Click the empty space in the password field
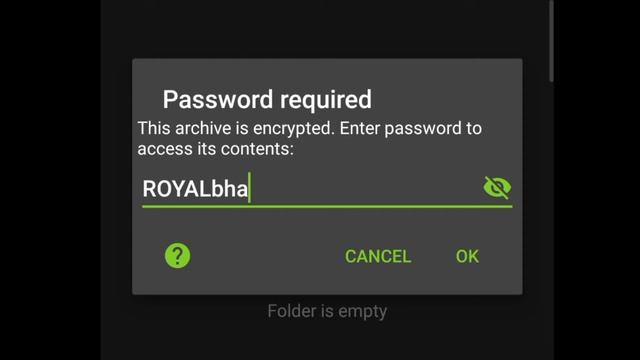Image resolution: width=640 pixels, height=360 pixels. (365, 189)
